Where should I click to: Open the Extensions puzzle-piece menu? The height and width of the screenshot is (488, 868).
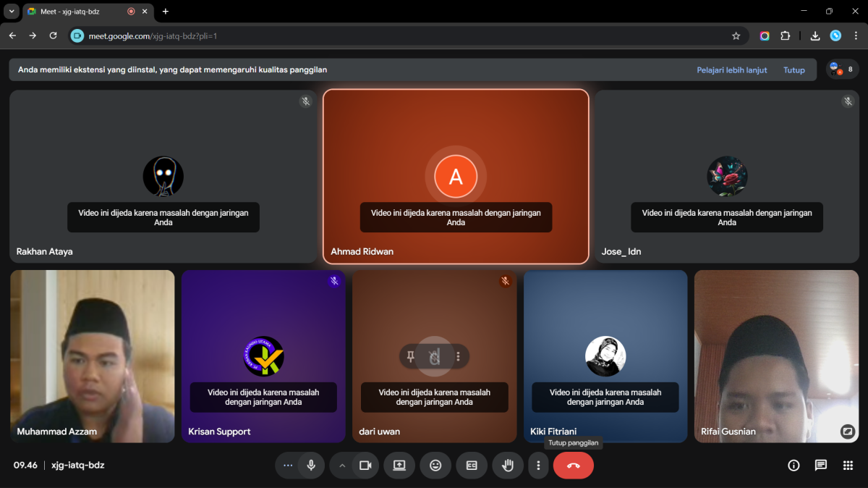(x=786, y=35)
